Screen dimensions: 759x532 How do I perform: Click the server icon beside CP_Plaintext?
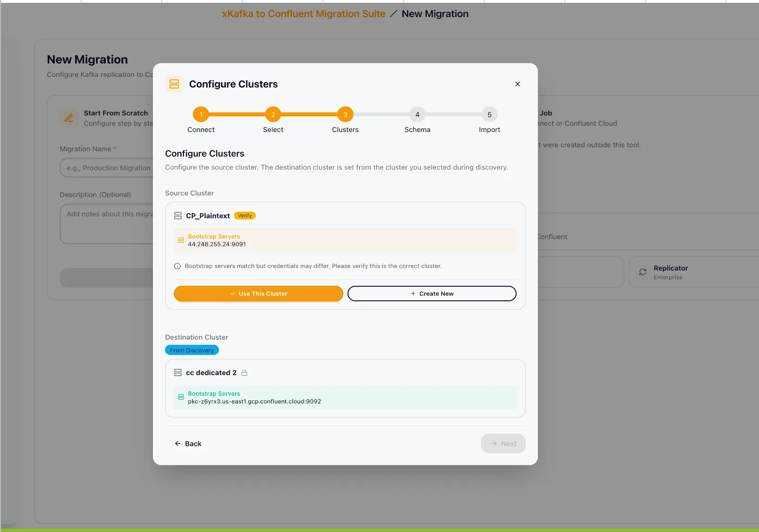pos(178,215)
